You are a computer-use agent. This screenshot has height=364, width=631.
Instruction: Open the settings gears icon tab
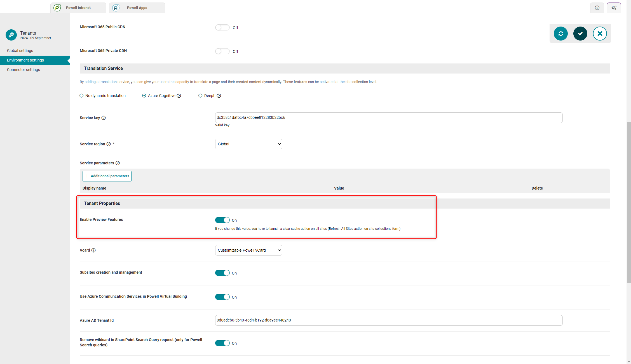tap(614, 8)
